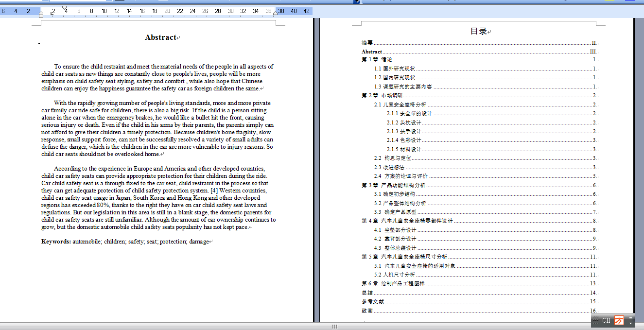Image resolution: width=644 pixels, height=330 pixels.
Task: Open language bar options down arrow
Action: [631, 323]
